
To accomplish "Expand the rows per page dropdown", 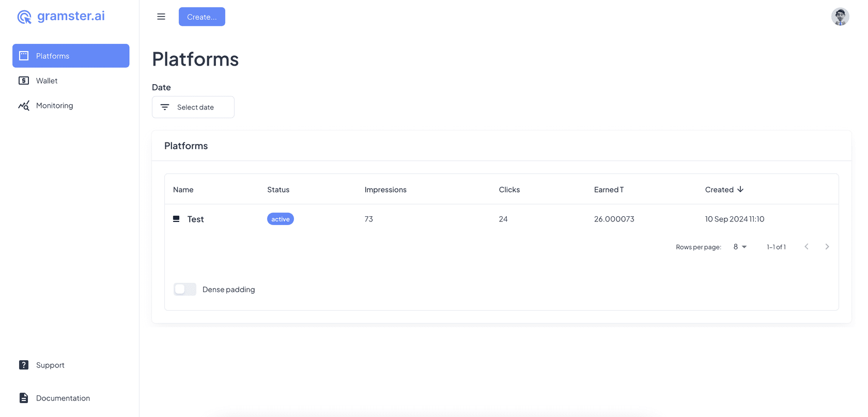I will pos(740,247).
